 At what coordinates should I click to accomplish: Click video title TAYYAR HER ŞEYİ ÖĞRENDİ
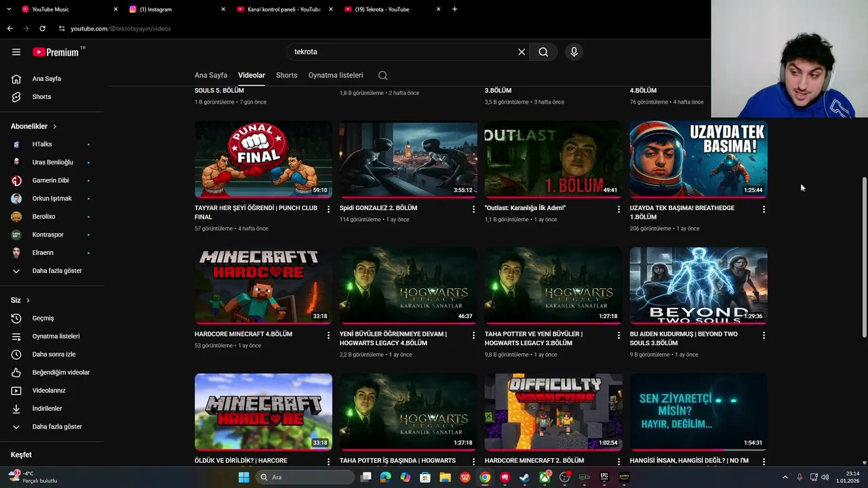[x=254, y=212]
